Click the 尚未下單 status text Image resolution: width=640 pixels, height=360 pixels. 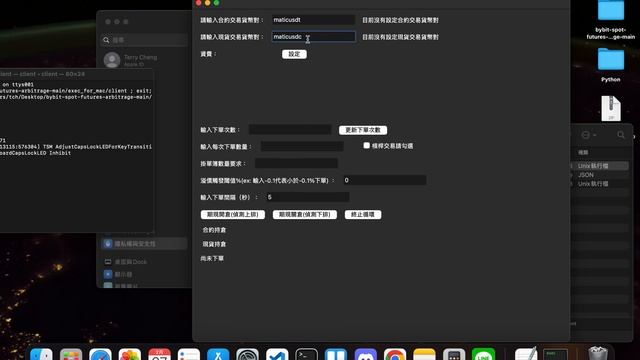(x=212, y=258)
